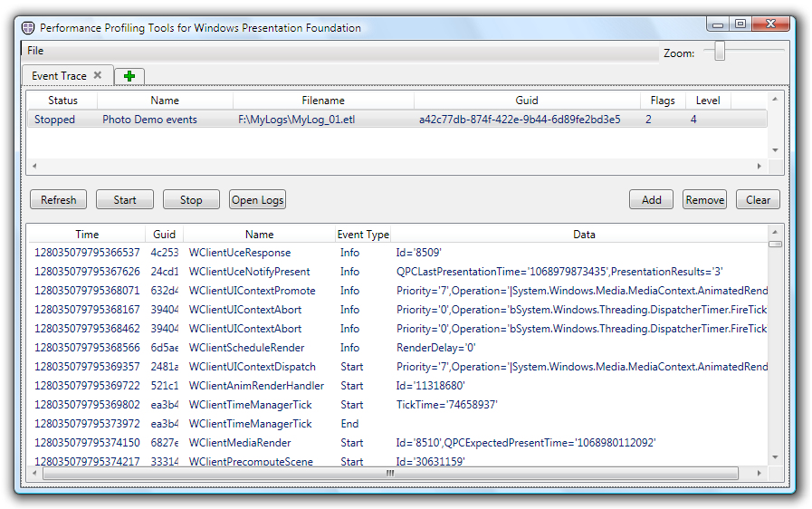This screenshot has width=812, height=509.
Task: Click the End event type cell
Action: (x=349, y=424)
